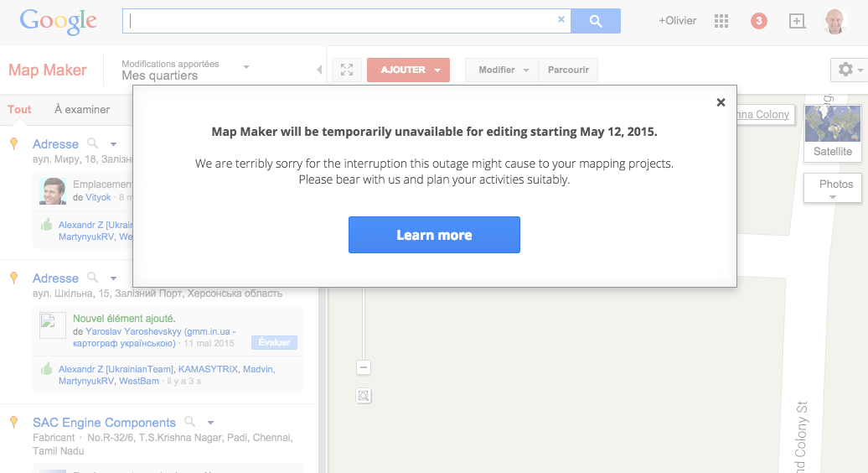
Task: Collapse the left side panel arrow
Action: (319, 70)
